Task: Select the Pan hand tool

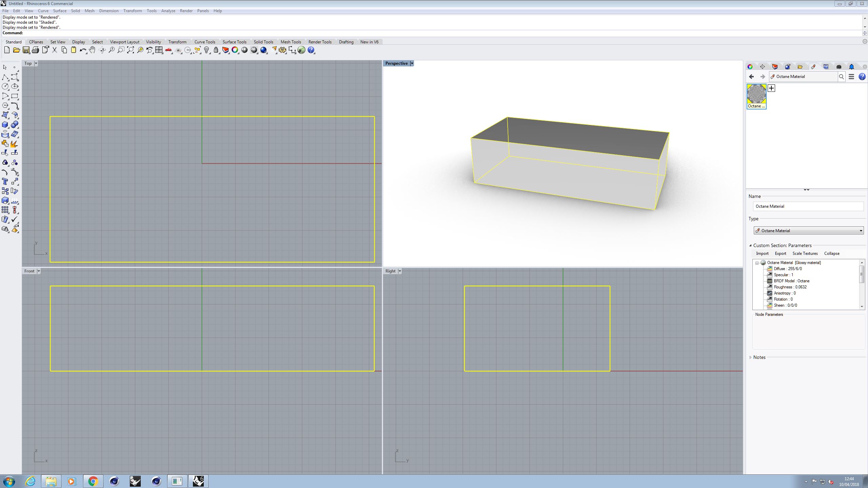Action: [x=92, y=50]
